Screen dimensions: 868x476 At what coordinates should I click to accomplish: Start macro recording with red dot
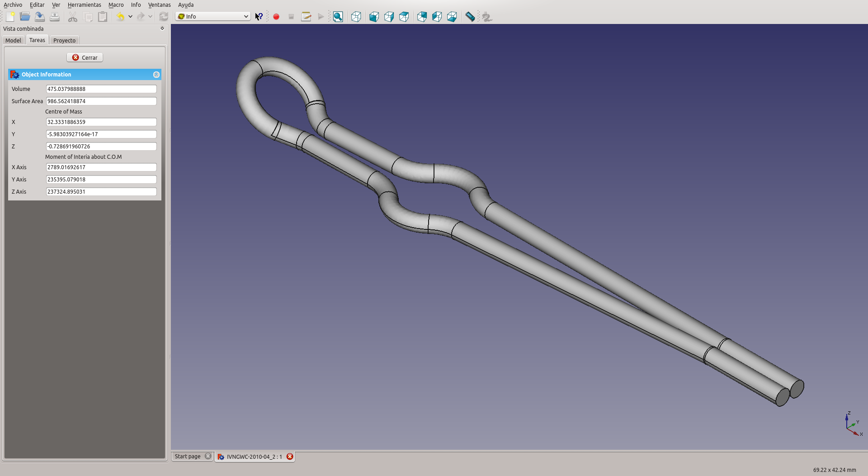click(276, 17)
